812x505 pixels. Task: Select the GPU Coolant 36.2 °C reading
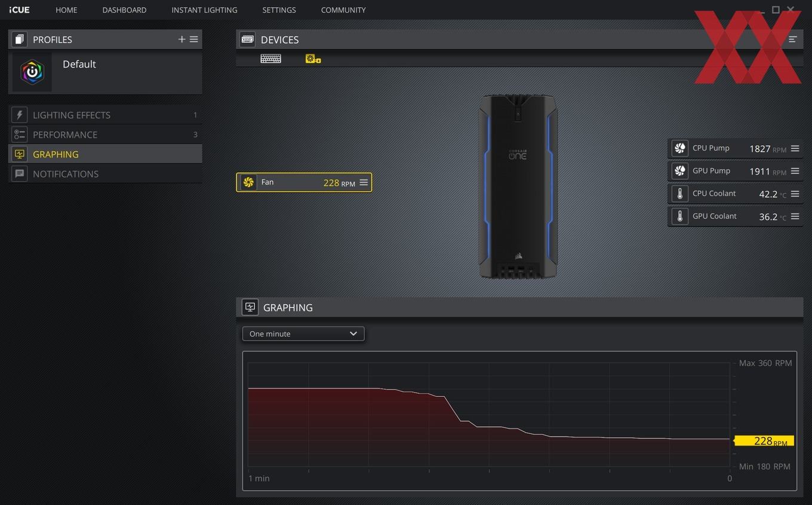[x=773, y=217]
